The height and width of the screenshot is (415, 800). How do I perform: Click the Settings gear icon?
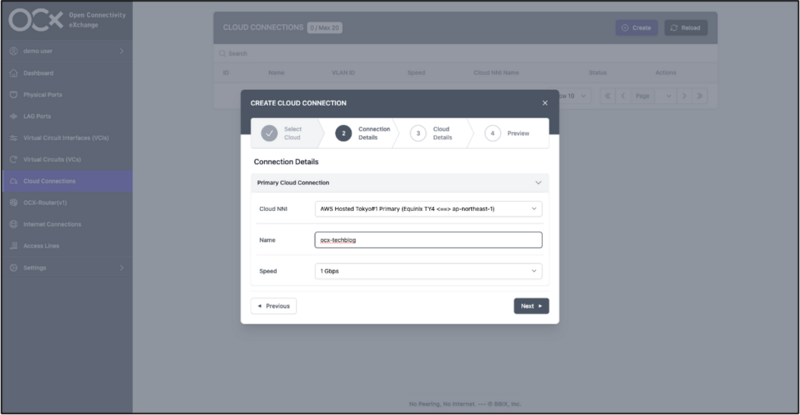pos(14,267)
